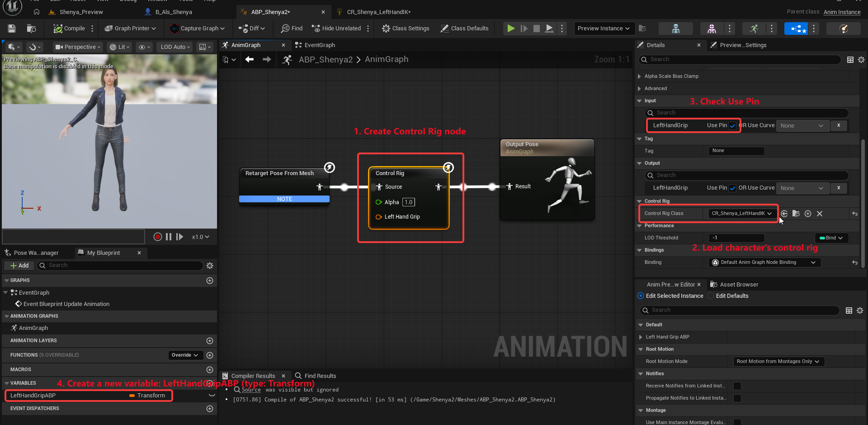Open Preview Instance debug dropdown
Screen dimensions: 868x425
(604, 29)
